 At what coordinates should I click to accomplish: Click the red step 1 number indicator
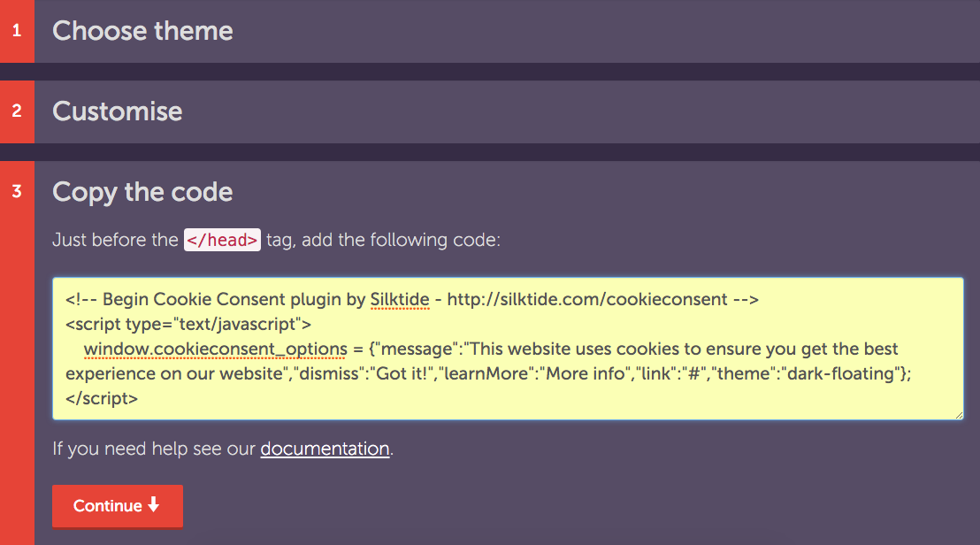16,30
